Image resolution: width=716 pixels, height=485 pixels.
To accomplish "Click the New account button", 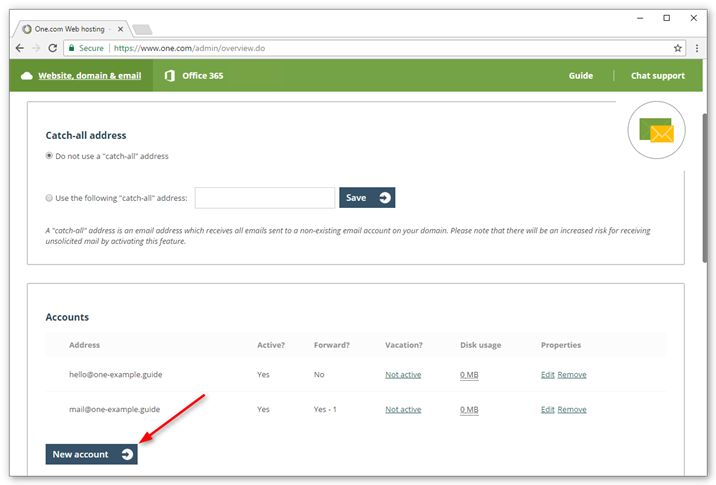I will click(x=91, y=454).
